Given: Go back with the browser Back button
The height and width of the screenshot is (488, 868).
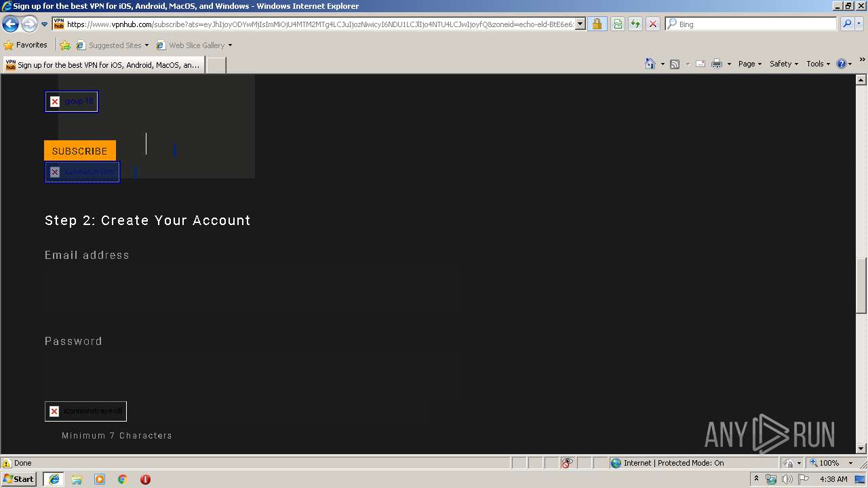Looking at the screenshot, I should coord(10,24).
